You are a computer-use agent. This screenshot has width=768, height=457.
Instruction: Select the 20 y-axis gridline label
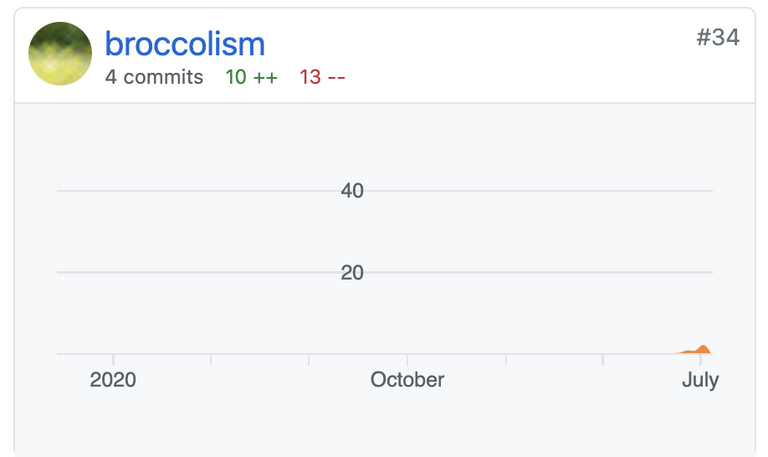point(352,272)
